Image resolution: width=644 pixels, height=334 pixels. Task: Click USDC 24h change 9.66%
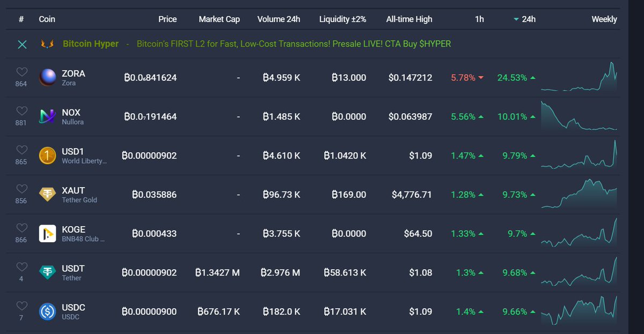pyautogui.click(x=515, y=311)
